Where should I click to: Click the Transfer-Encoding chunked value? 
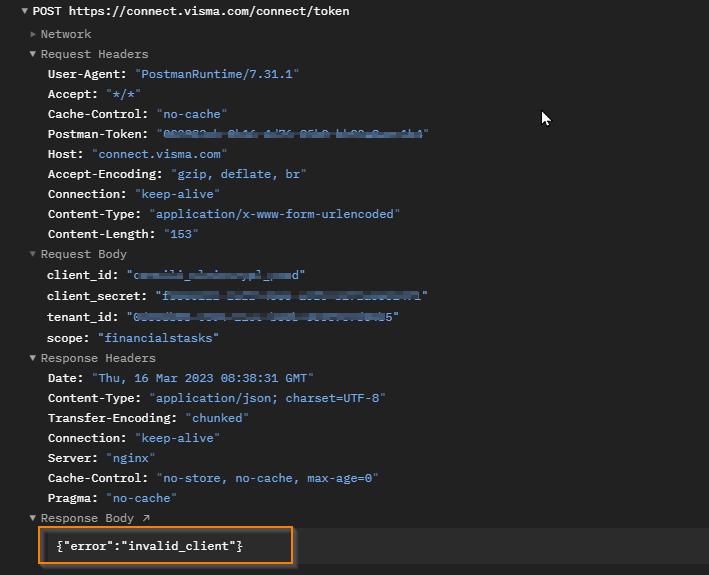click(x=217, y=418)
